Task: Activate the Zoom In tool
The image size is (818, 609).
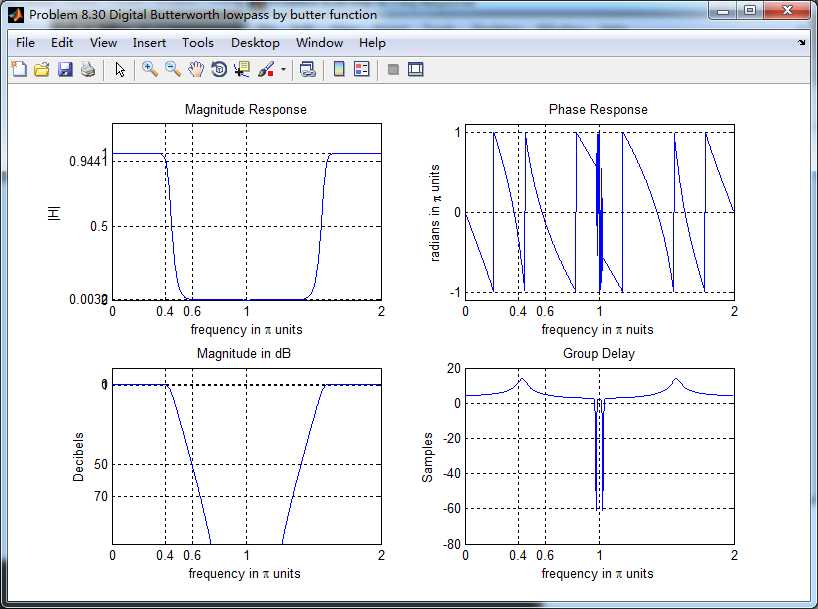Action: pyautogui.click(x=150, y=69)
